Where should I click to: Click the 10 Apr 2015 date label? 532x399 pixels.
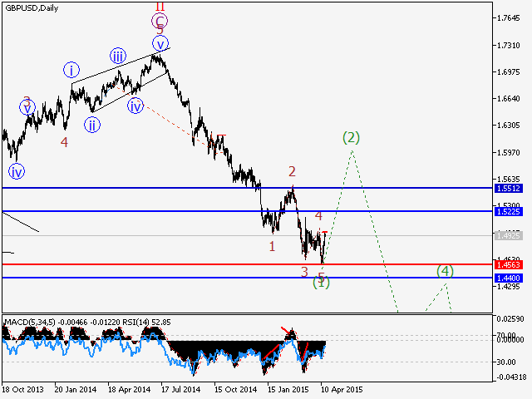point(342,390)
